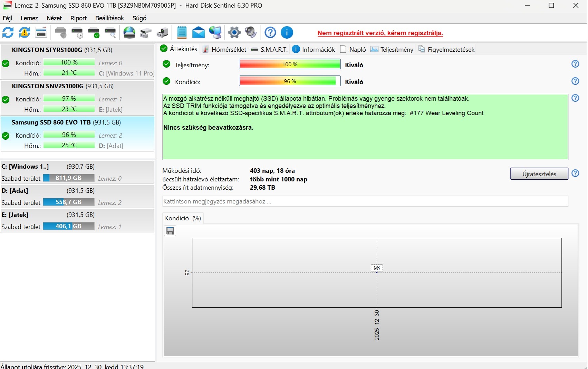Open settings with the gear toolbar icon
The height and width of the screenshot is (369, 588).
pos(234,33)
